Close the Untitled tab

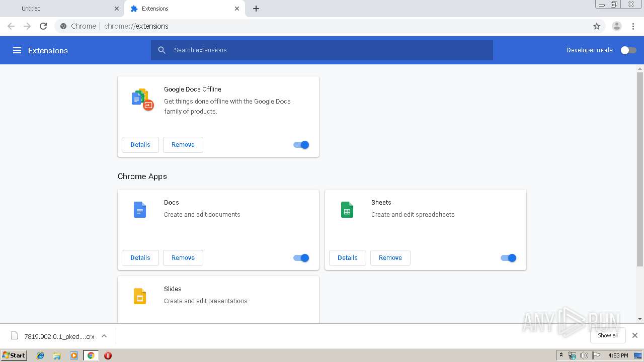pyautogui.click(x=117, y=9)
